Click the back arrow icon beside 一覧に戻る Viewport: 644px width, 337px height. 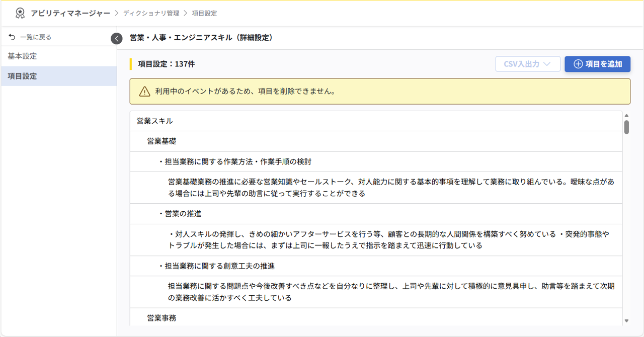11,36
